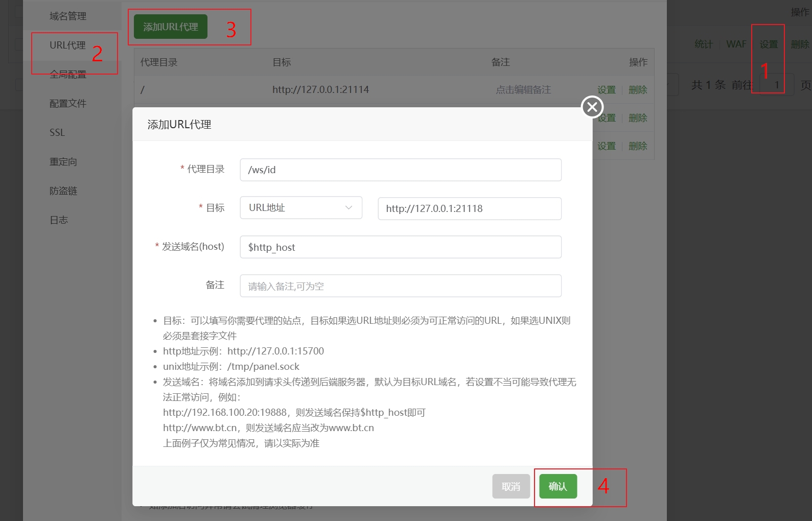Viewport: 812px width, 521px height.
Task: Click the example text http://127.0.0.1:15700
Action: point(275,351)
